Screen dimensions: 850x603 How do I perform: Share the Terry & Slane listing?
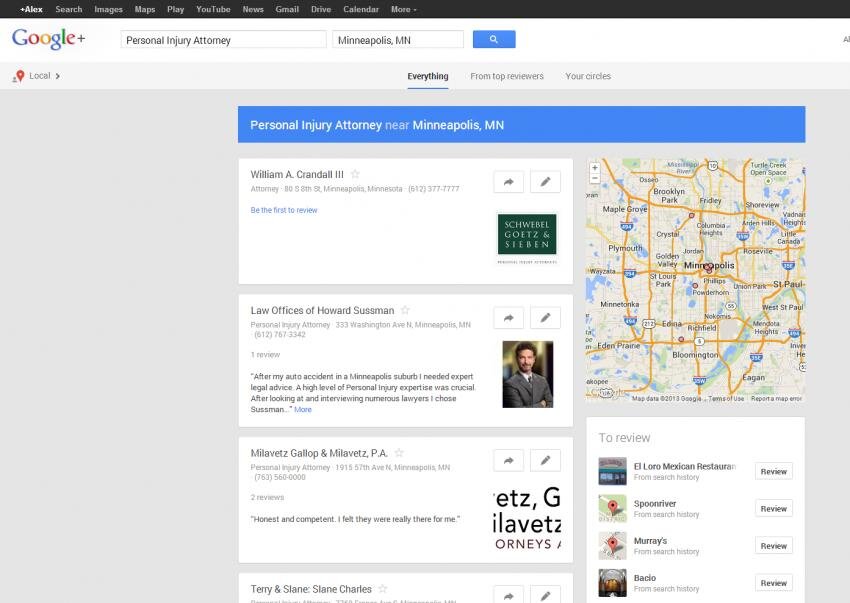508,595
